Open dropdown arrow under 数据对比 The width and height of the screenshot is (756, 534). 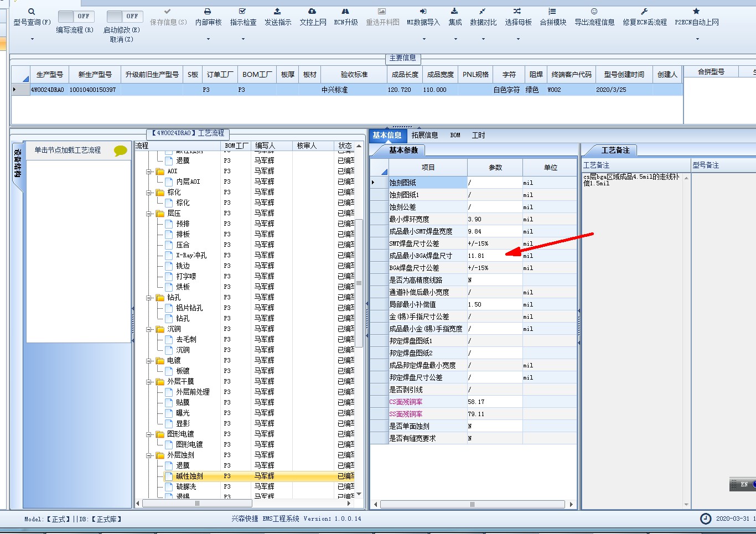(x=483, y=39)
